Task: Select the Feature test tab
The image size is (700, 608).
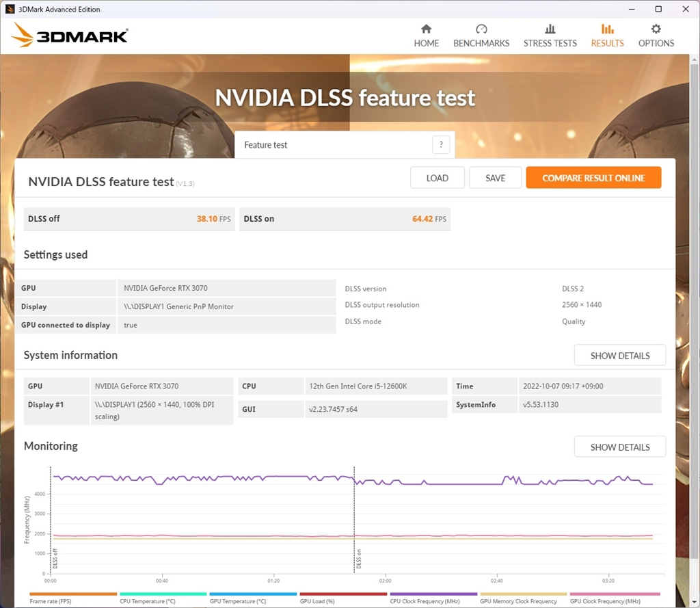Action: click(x=345, y=145)
